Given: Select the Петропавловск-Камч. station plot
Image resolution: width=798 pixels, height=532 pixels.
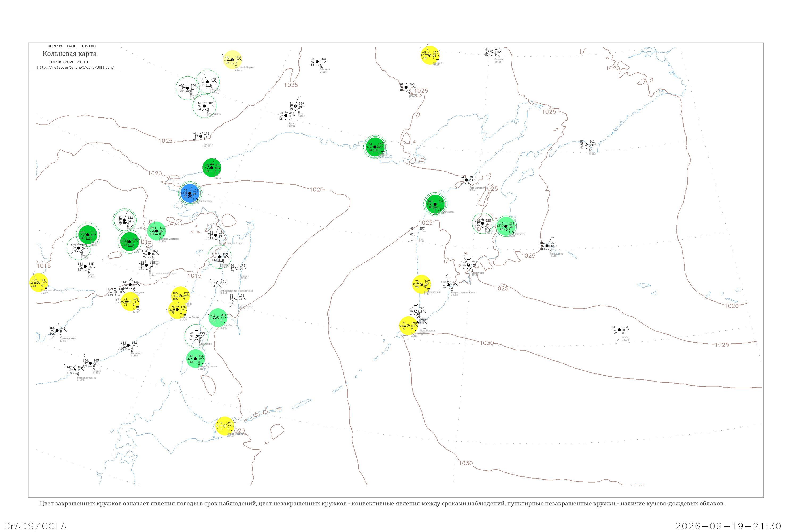Looking at the screenshot, I should point(448,285).
